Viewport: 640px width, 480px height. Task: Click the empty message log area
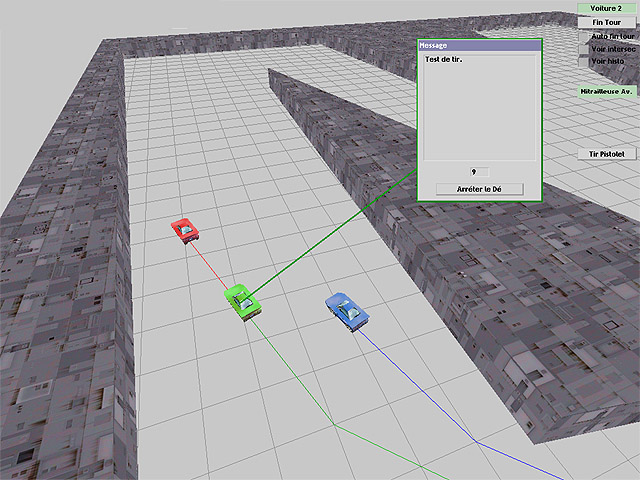point(480,110)
